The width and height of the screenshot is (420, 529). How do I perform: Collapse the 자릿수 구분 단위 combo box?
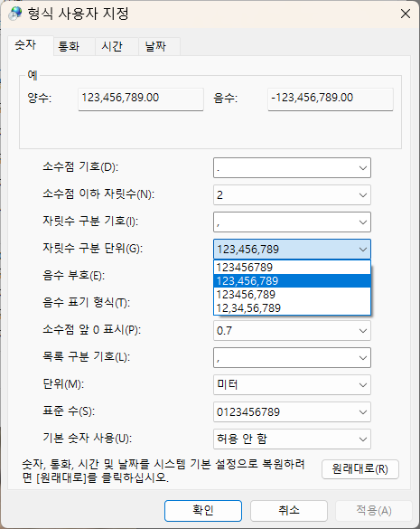click(x=292, y=250)
